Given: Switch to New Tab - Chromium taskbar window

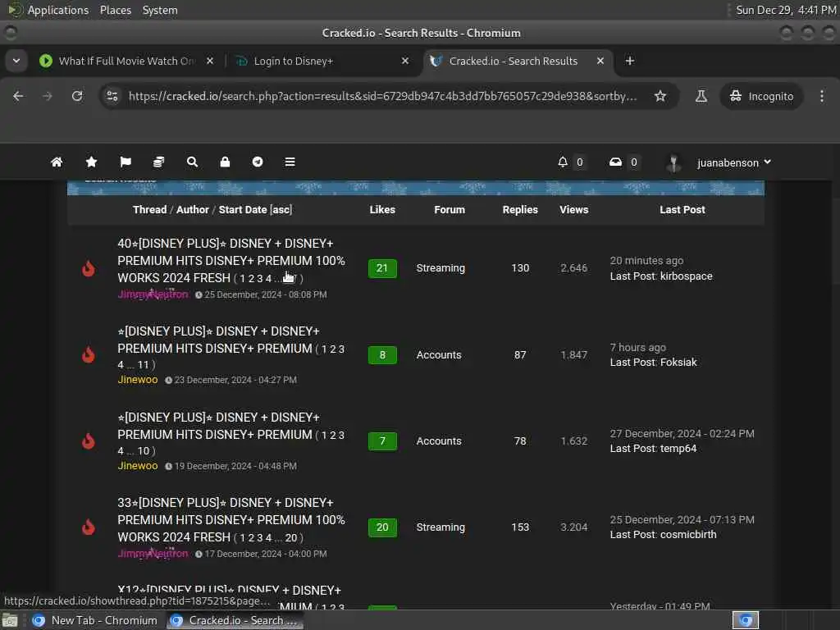Looking at the screenshot, I should 95,620.
